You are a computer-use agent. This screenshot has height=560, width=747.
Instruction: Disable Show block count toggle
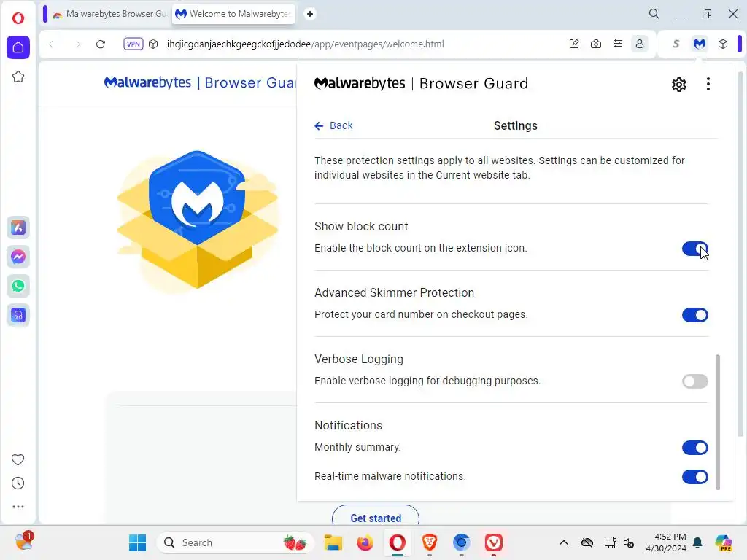[694, 249]
